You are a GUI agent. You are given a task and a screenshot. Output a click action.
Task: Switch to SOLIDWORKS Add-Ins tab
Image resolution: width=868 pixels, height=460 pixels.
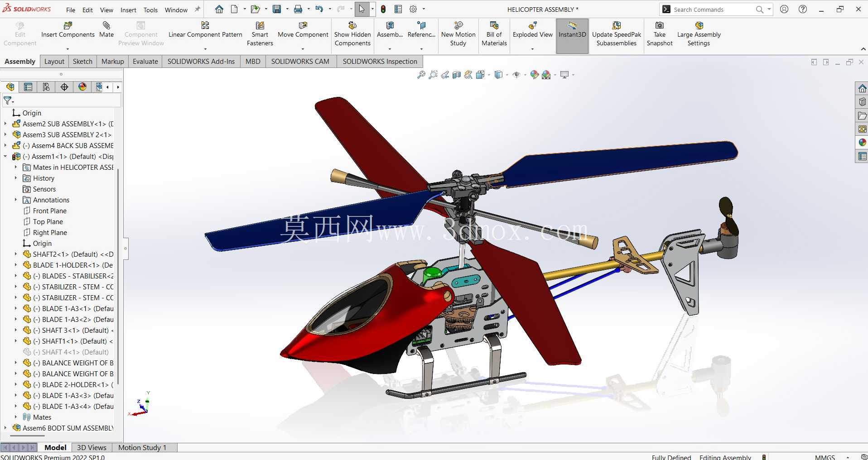coord(201,62)
